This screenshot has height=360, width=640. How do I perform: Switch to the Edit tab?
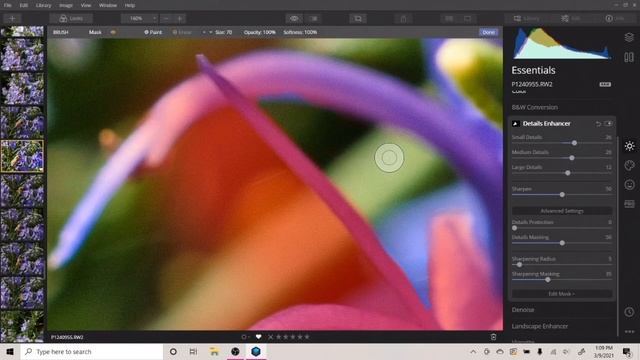(571, 18)
